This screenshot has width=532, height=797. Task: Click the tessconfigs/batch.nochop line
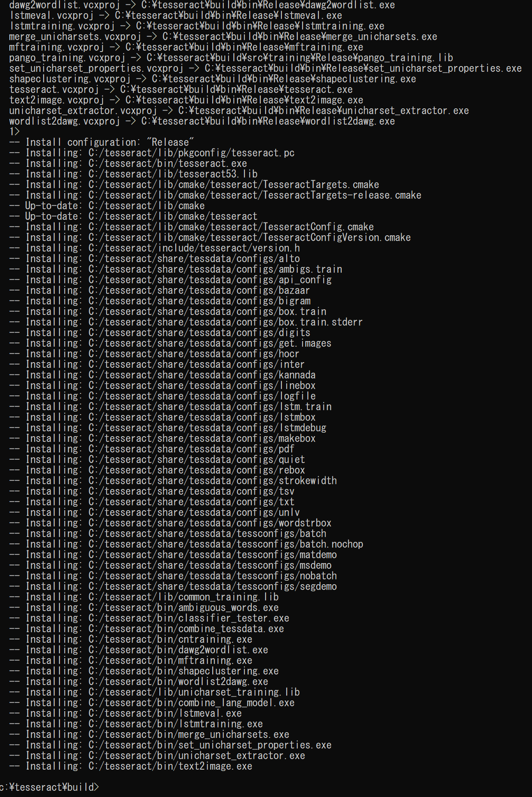pos(186,544)
